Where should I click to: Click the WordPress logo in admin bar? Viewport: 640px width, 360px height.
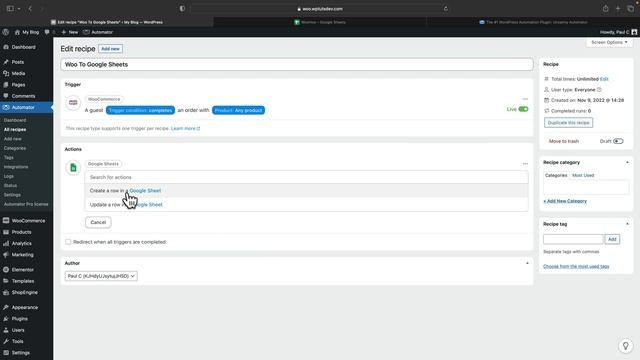click(x=6, y=32)
